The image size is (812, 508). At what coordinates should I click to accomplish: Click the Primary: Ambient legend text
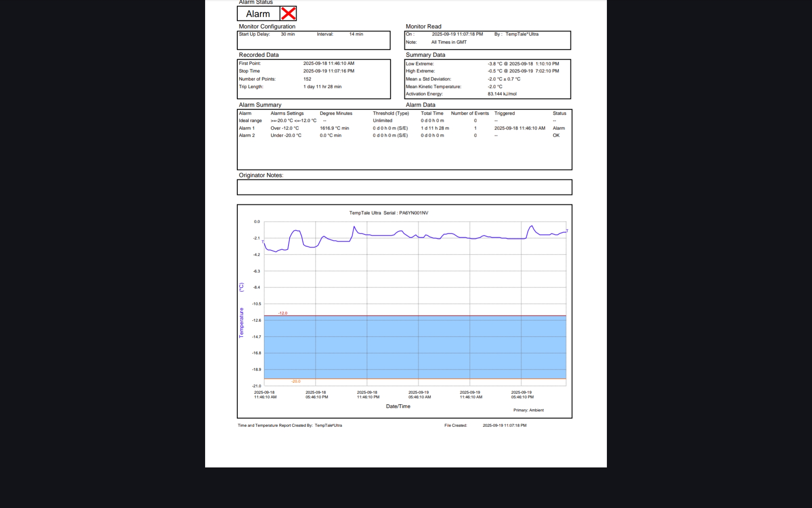(x=528, y=410)
